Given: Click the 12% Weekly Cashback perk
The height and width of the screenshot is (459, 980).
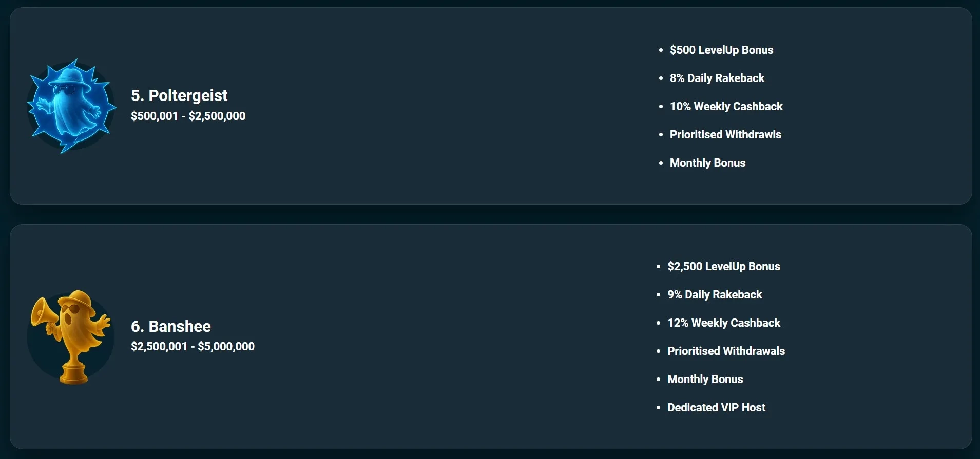Looking at the screenshot, I should click(723, 323).
